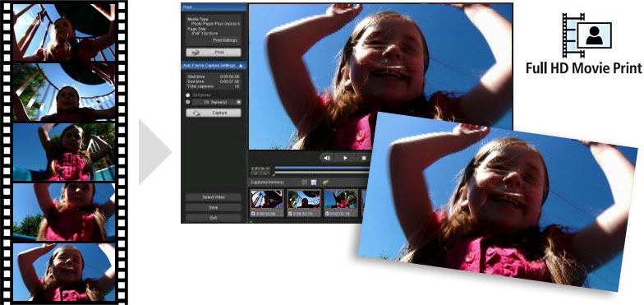The width and height of the screenshot is (644, 305).
Task: Toggle checkbox under first captured frame
Action: [253, 214]
